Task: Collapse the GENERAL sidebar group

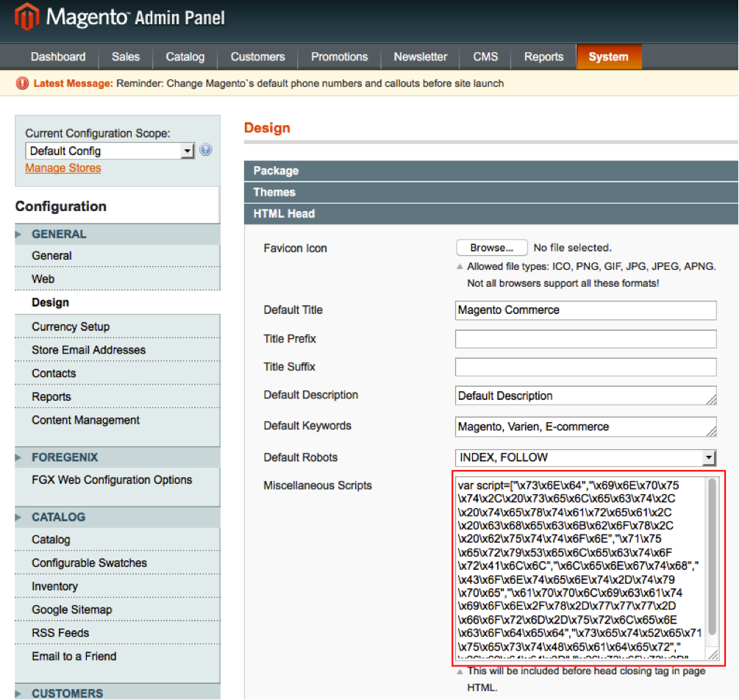Action: click(x=59, y=234)
